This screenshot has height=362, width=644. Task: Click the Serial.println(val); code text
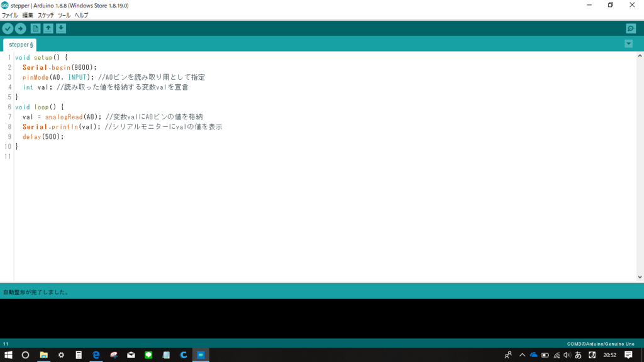(62, 127)
